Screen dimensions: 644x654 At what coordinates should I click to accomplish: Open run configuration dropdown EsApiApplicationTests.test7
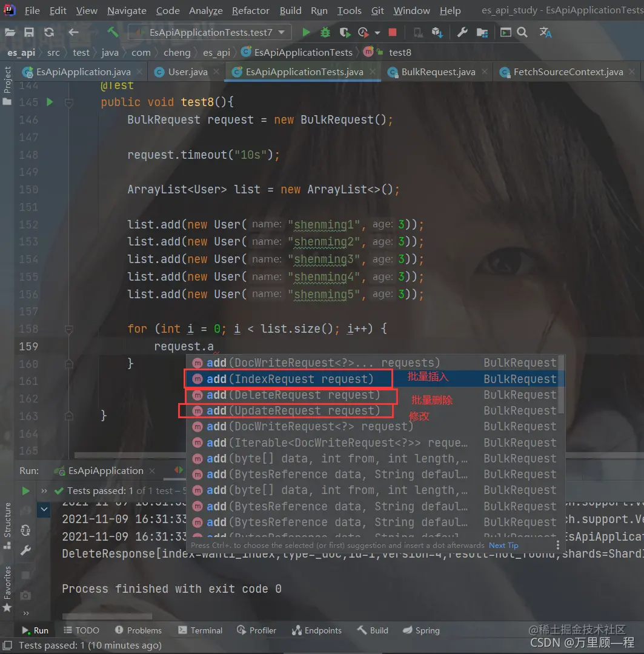tap(210, 32)
